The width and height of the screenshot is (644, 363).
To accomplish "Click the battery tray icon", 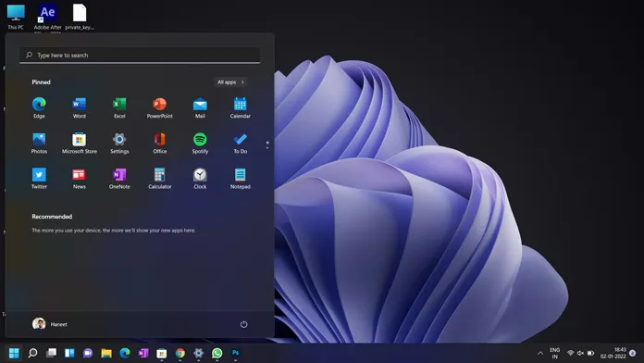I will pyautogui.click(x=590, y=353).
